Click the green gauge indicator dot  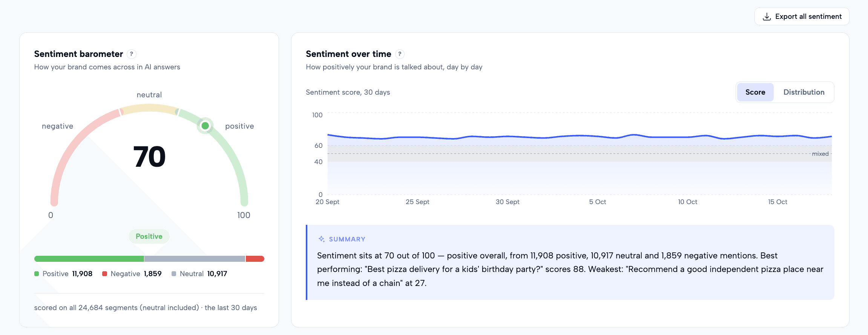coord(205,126)
